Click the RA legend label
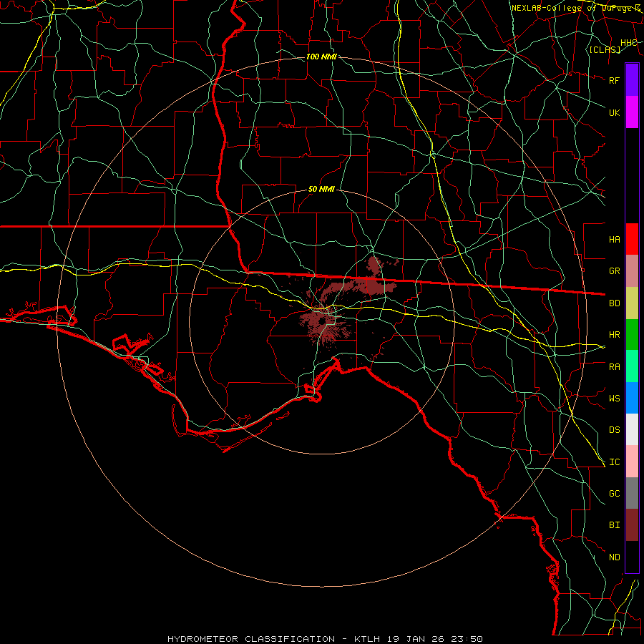644x644 pixels. 615,367
